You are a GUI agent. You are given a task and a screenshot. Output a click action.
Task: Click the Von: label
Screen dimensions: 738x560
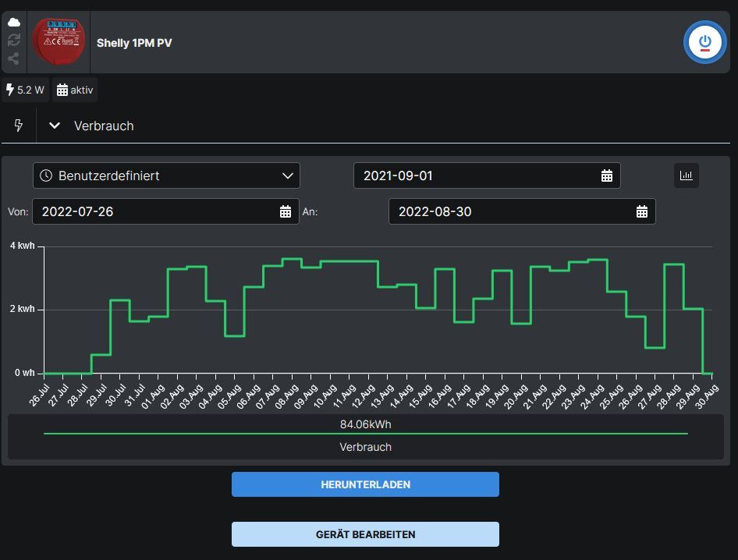pyautogui.click(x=18, y=212)
